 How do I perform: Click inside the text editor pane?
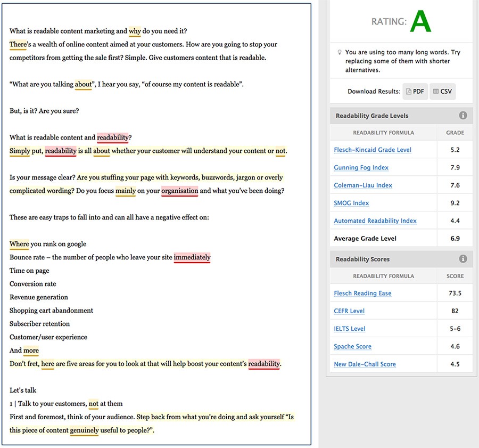point(160,224)
